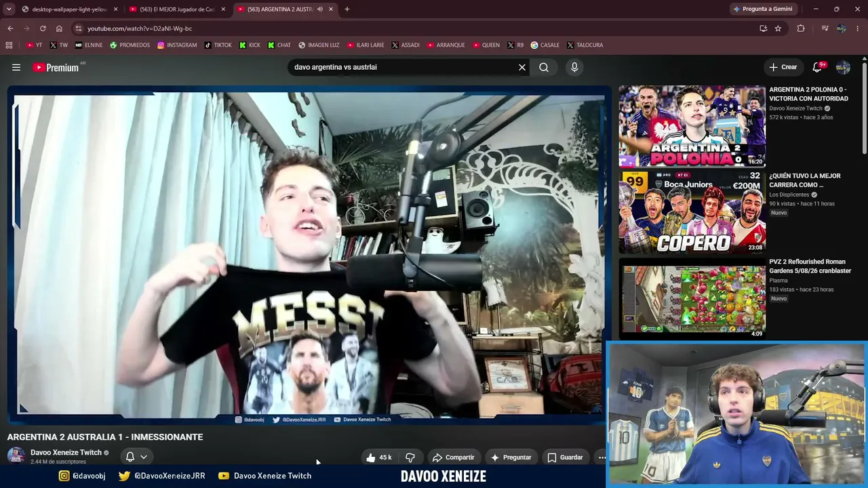868x488 pixels.
Task: Open the ASSADI bookmark
Action: click(406, 45)
